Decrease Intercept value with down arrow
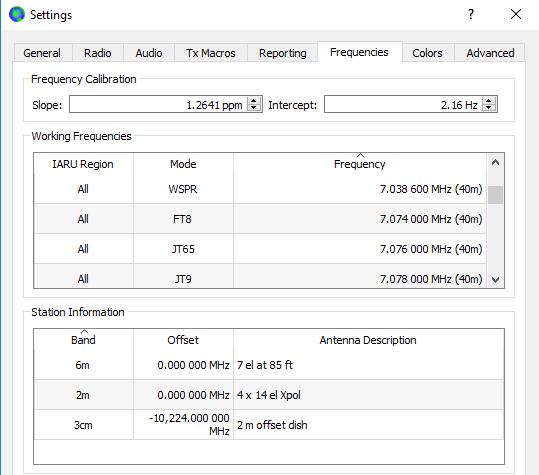The height and width of the screenshot is (475, 539). [x=489, y=108]
